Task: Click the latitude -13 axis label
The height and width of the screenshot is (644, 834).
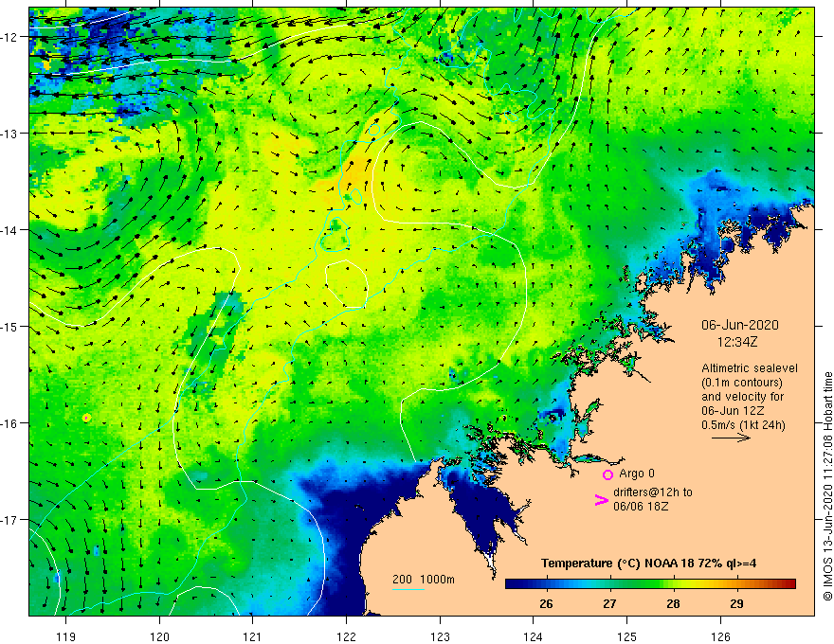Action: click(x=9, y=134)
